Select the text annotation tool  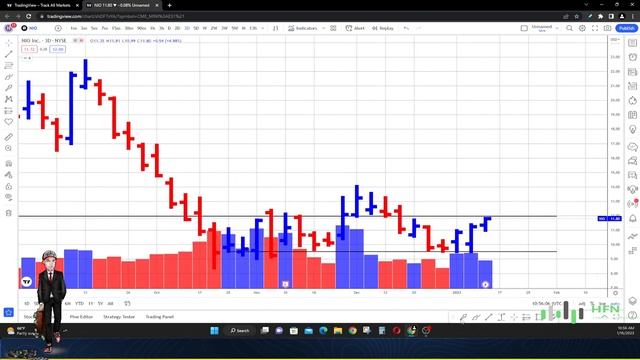9,88
